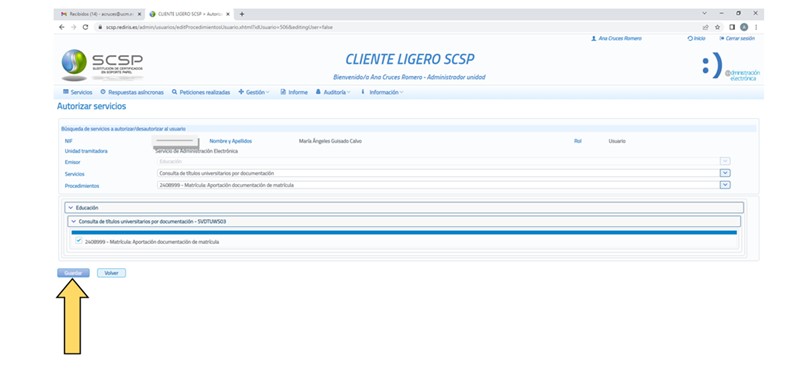Image resolution: width=788 pixels, height=370 pixels.
Task: Open the browser side panel icon
Action: coord(732,27)
